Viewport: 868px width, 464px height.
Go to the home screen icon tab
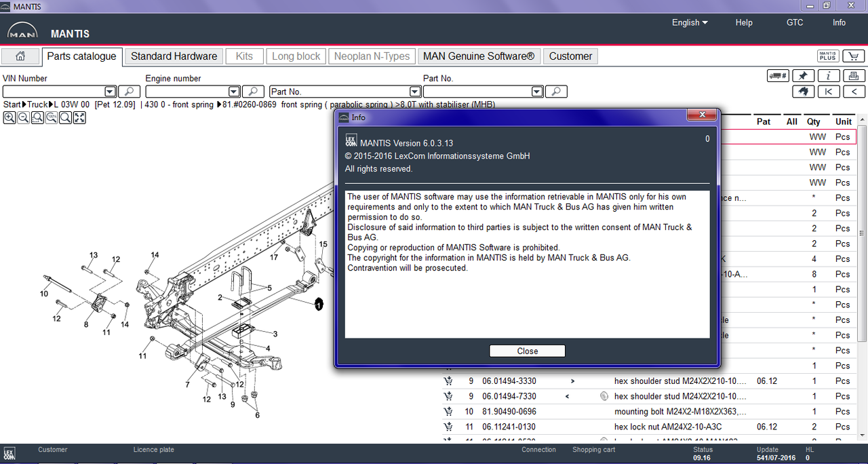coord(20,56)
